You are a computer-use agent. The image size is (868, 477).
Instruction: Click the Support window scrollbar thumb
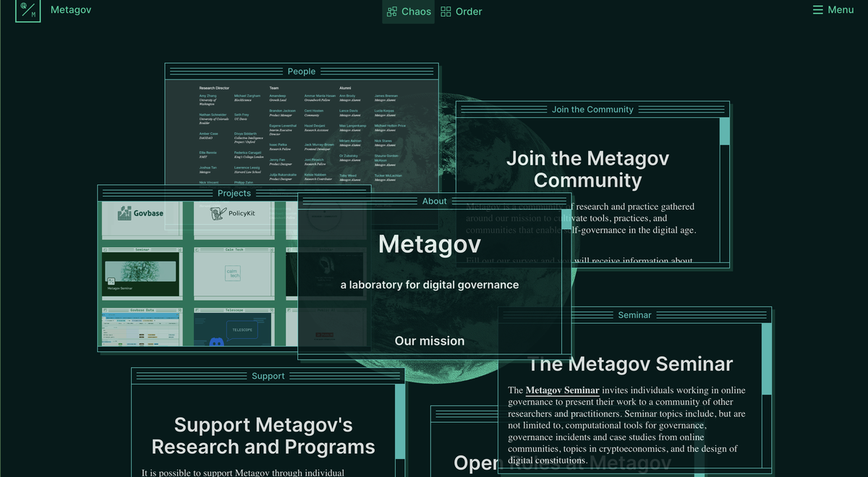point(400,421)
